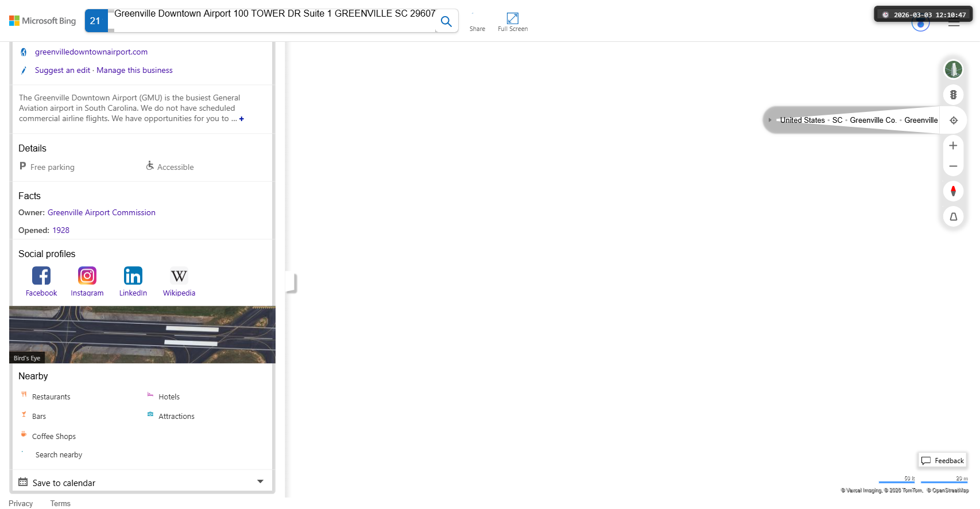The width and height of the screenshot is (980, 509).
Task: Click the arrow left of United States breadcrumb
Action: click(770, 120)
